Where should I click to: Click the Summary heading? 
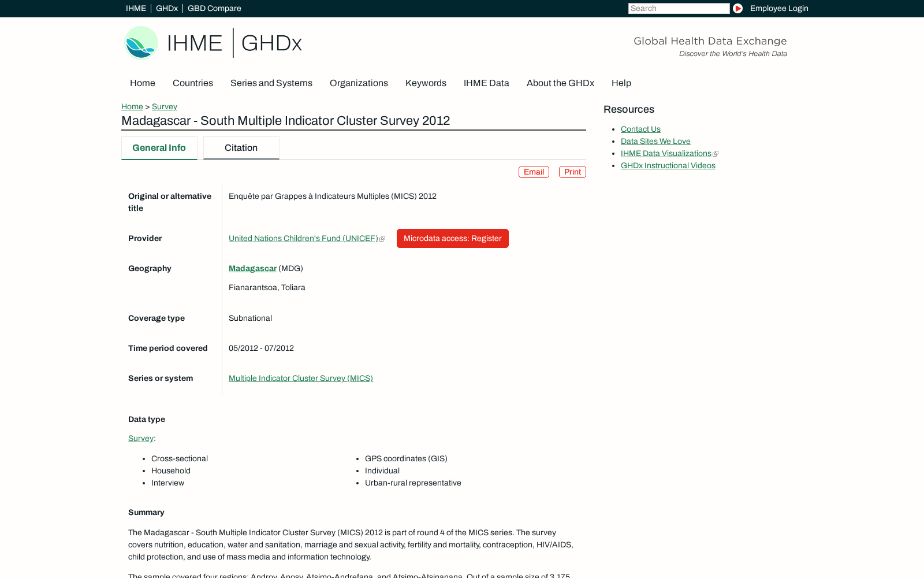point(146,512)
